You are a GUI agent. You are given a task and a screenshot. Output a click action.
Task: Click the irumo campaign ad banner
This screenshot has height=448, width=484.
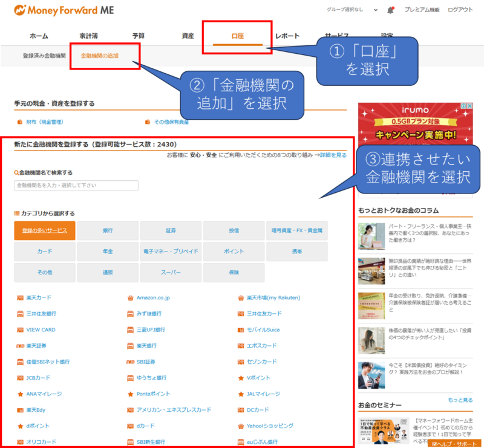pos(416,125)
